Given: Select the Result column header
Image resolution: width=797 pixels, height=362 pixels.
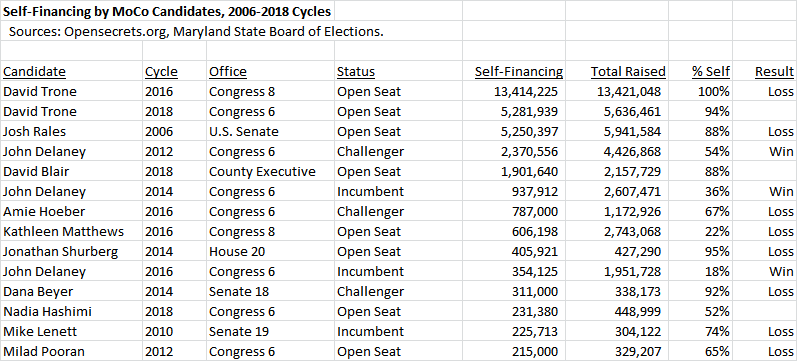Looking at the screenshot, I should (764, 71).
